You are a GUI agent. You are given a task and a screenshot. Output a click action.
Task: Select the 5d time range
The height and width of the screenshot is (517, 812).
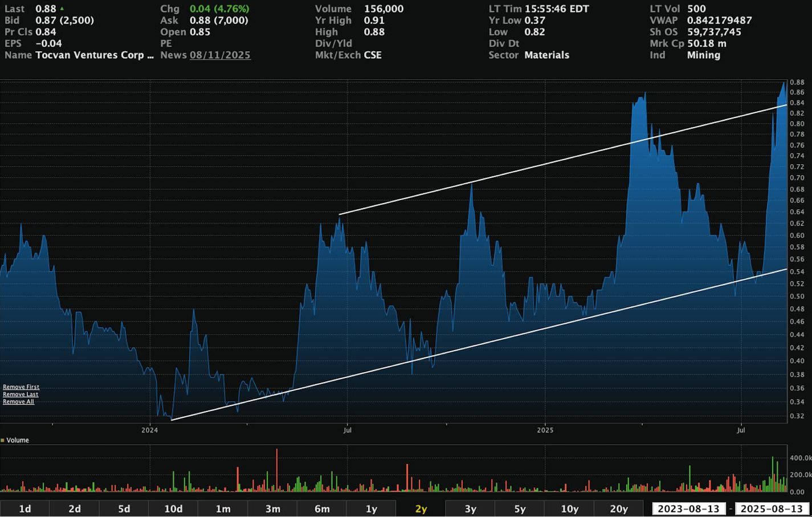point(124,508)
